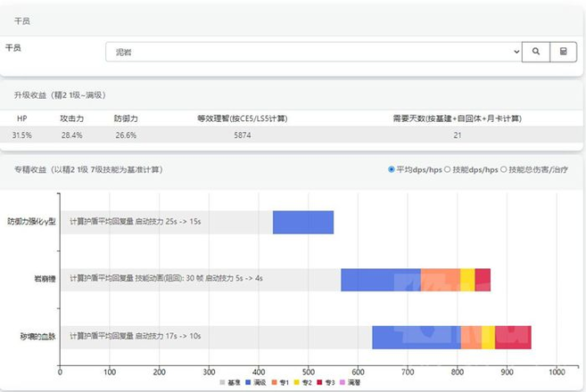This screenshot has width=586, height=392.
Task: Click the orange segment of 岩崩锤 bar
Action: [440, 280]
